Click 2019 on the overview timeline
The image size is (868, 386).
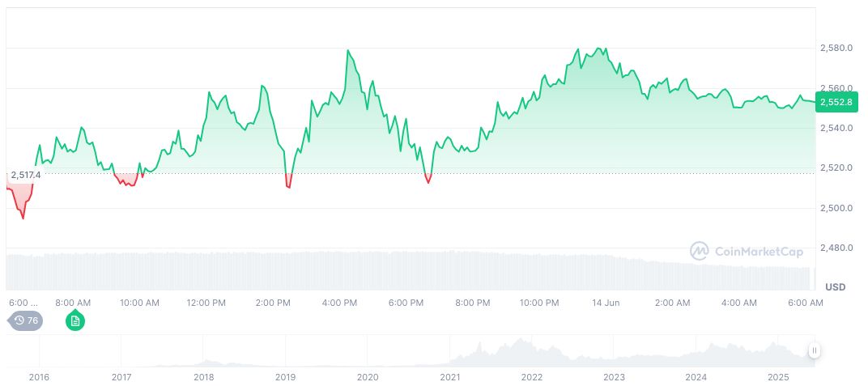285,377
